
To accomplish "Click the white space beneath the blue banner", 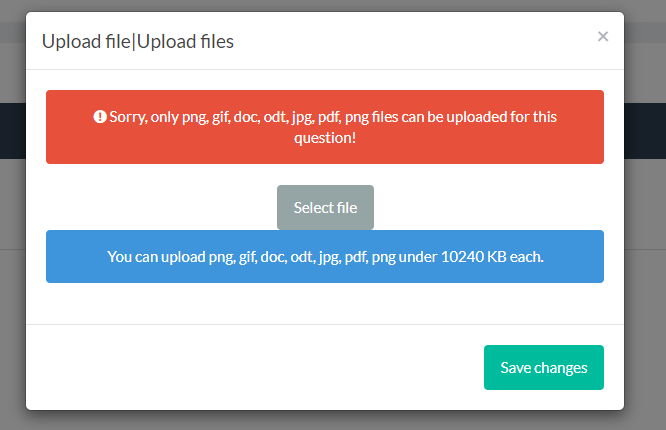I will [324, 303].
